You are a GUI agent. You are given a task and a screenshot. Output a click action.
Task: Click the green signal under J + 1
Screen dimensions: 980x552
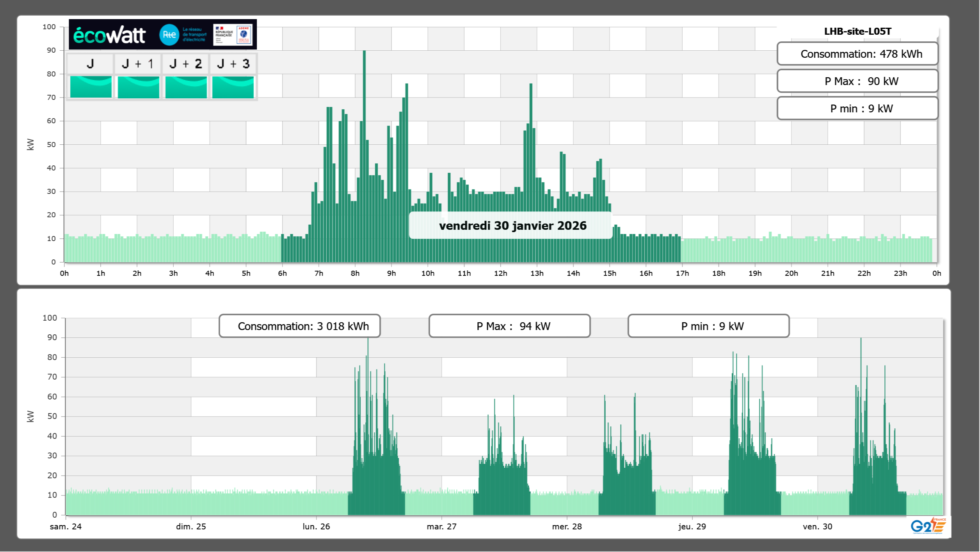[138, 87]
